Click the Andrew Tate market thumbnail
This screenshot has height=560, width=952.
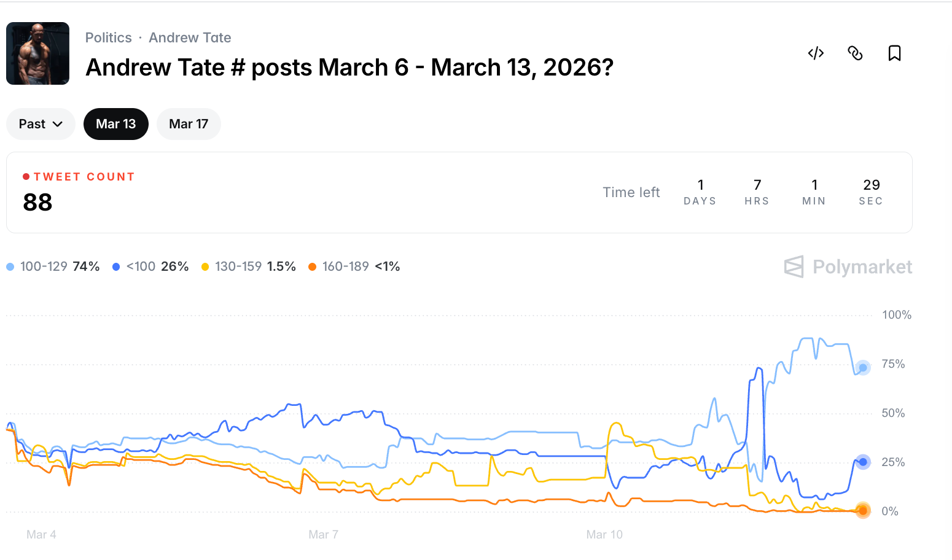pos(37,53)
